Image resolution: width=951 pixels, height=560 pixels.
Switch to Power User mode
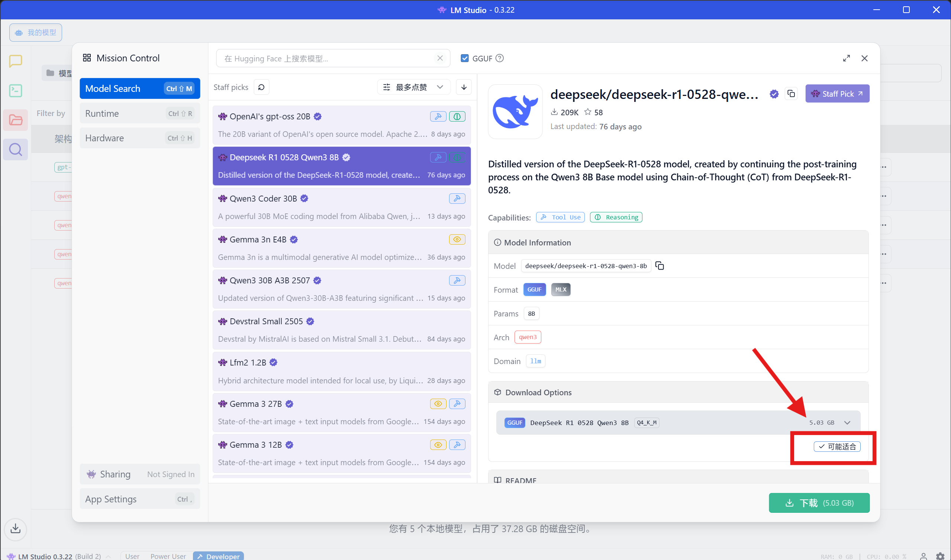click(168, 556)
